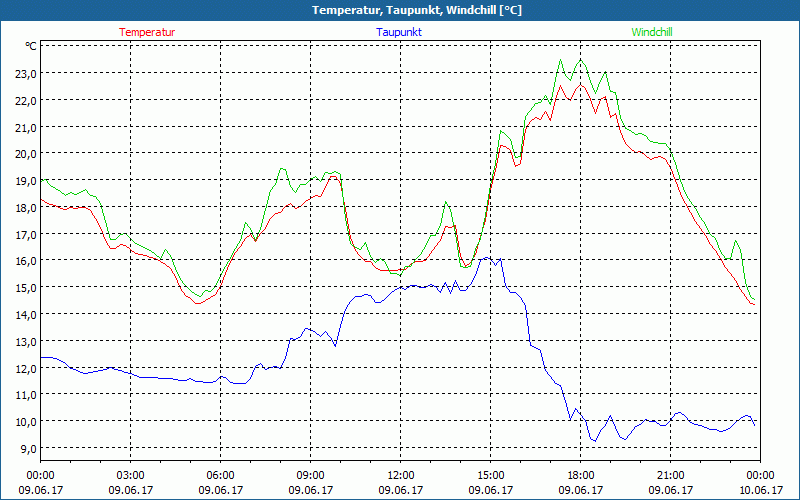Click the 18:00 time axis label

point(580,476)
